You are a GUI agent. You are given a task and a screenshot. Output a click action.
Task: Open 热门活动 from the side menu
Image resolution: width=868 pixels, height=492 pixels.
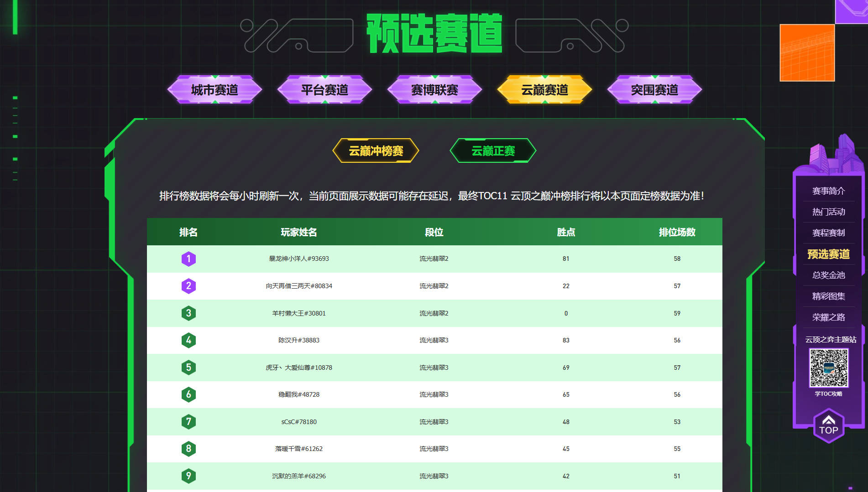[x=828, y=212]
